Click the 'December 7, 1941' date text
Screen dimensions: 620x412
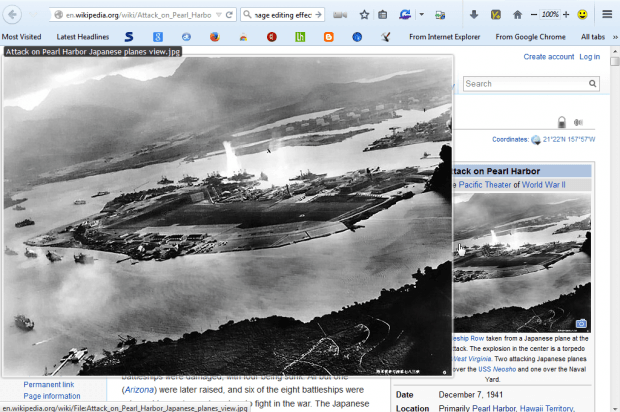(x=471, y=395)
